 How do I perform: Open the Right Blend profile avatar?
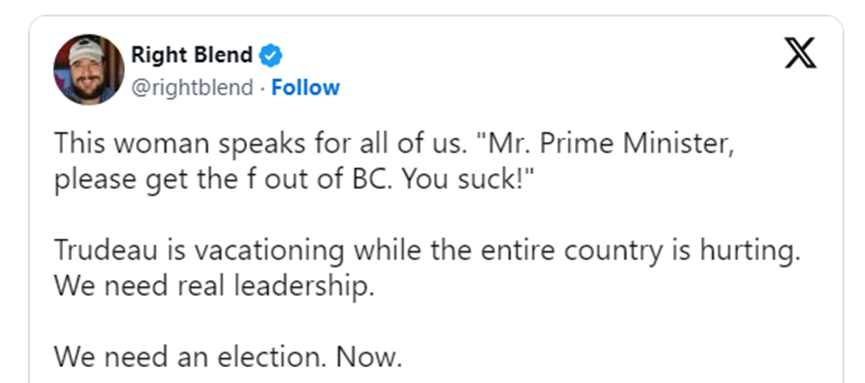click(89, 70)
